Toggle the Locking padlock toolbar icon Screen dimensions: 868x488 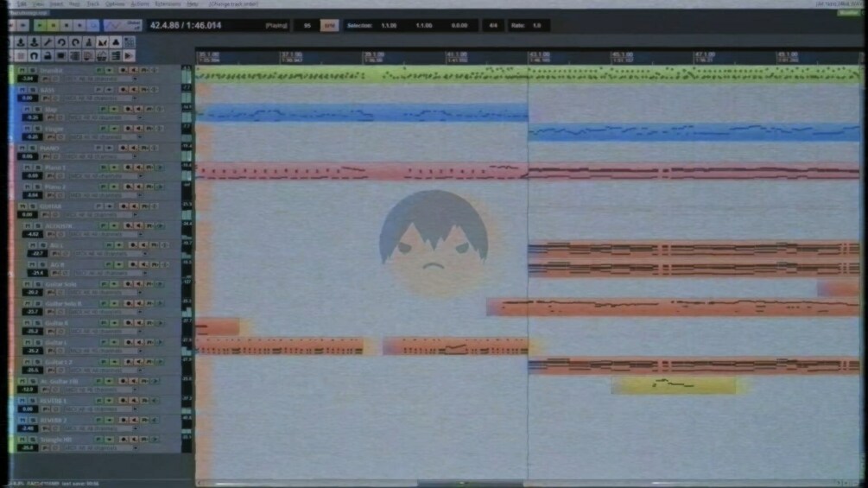pyautogui.click(x=48, y=56)
